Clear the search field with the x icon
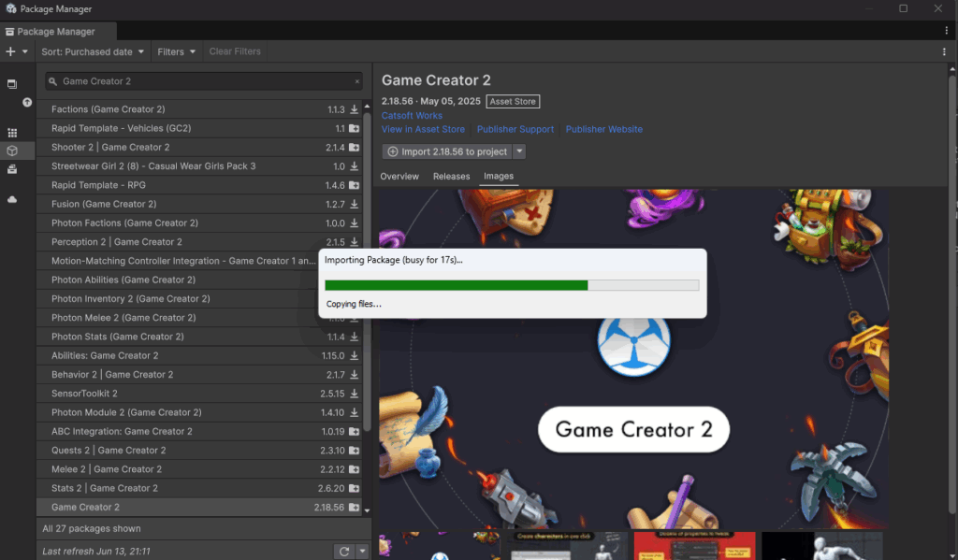Screen dimensions: 958x560 pyautogui.click(x=356, y=81)
